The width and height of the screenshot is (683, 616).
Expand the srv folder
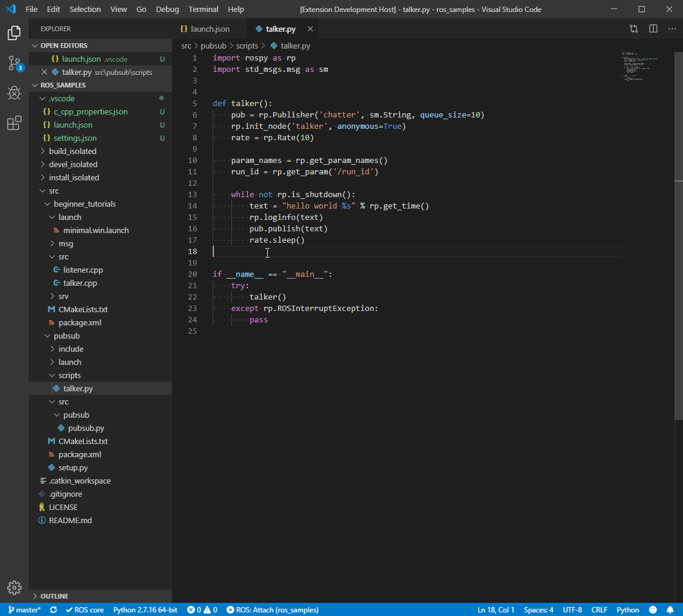tap(100, 296)
